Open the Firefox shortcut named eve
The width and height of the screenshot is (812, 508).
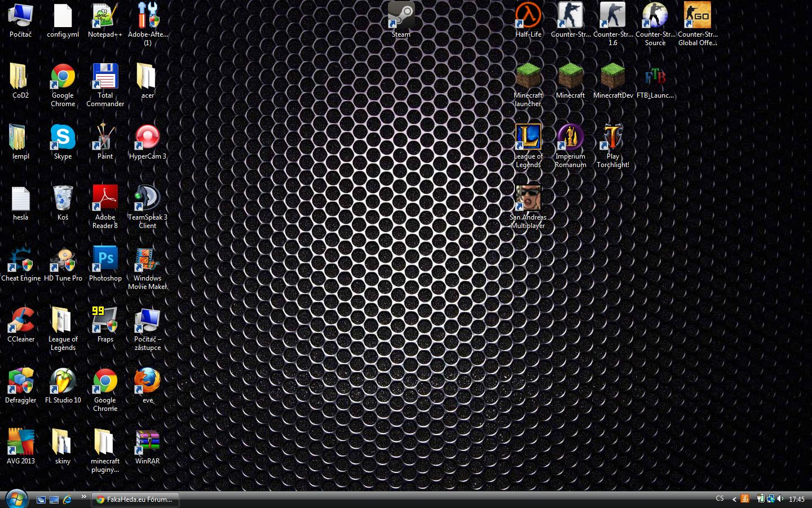[x=147, y=386]
